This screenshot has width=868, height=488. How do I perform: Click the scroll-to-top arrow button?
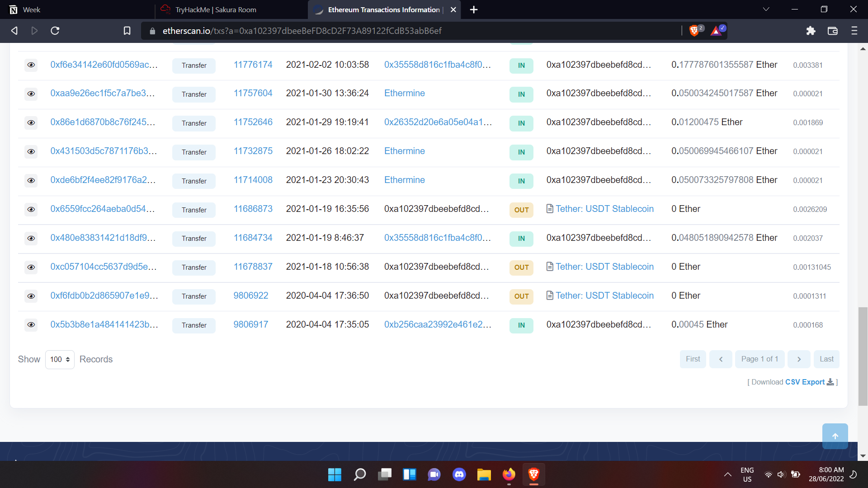tap(835, 436)
